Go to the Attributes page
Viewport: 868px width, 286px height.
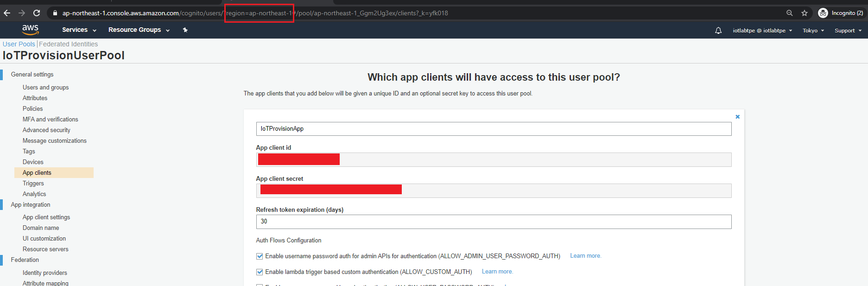coord(35,98)
